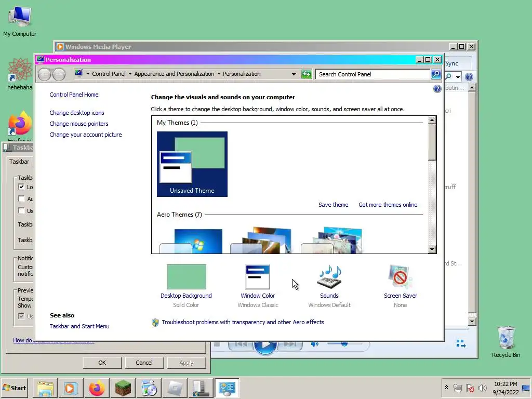Switch Media Player to Now Playing view icon
Screen dimensions: 532x399
461,344
